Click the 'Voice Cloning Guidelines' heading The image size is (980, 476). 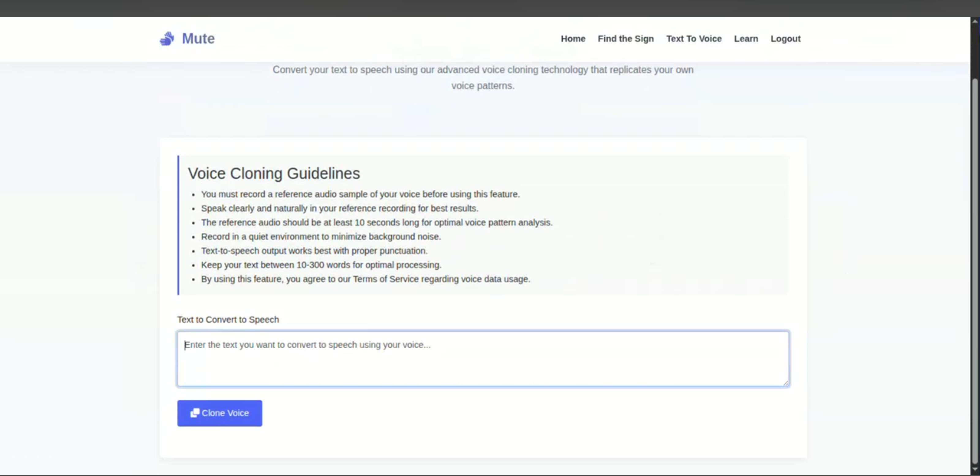point(274,173)
